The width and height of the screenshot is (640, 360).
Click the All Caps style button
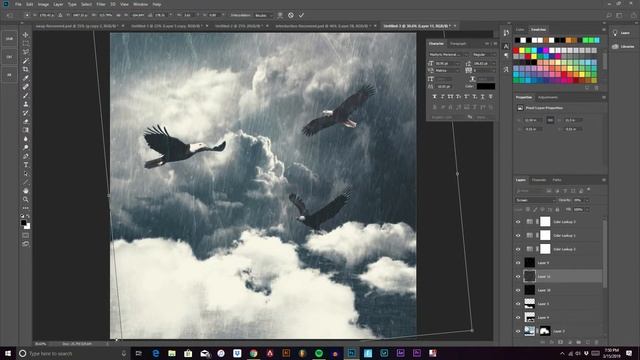[450, 97]
